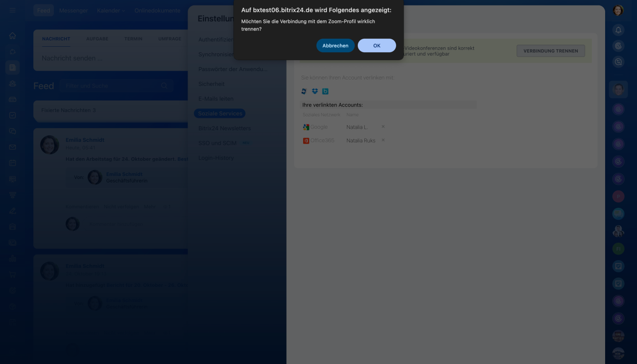Open the chat search icon in right sidebar
Screen dimensions: 637x364
point(618,62)
